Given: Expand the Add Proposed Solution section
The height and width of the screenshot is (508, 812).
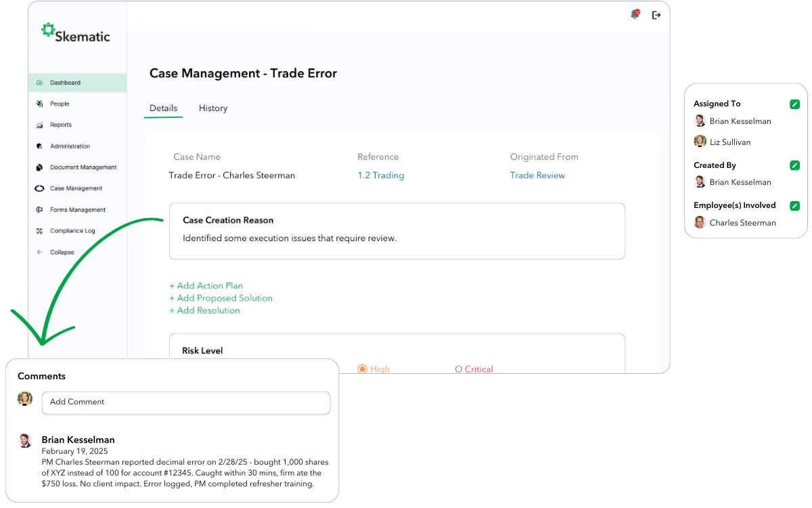Looking at the screenshot, I should point(221,298).
